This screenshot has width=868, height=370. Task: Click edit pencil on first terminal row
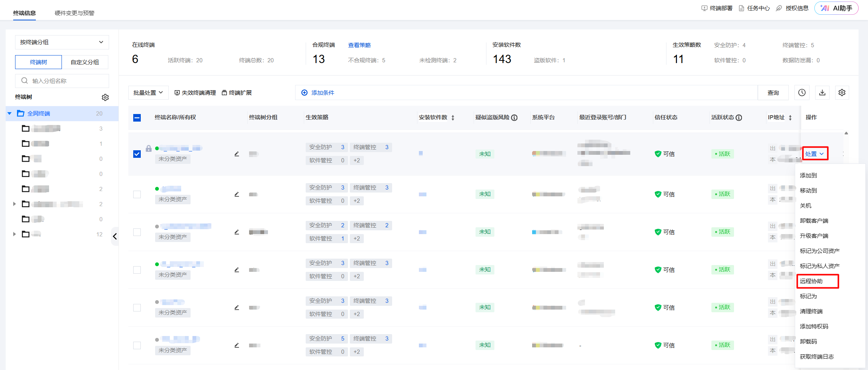coord(237,154)
